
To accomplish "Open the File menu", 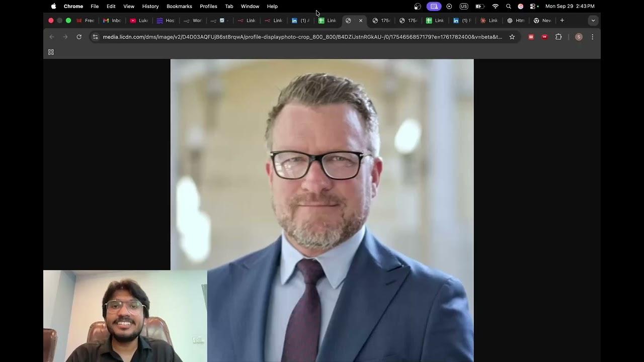I will [95, 7].
